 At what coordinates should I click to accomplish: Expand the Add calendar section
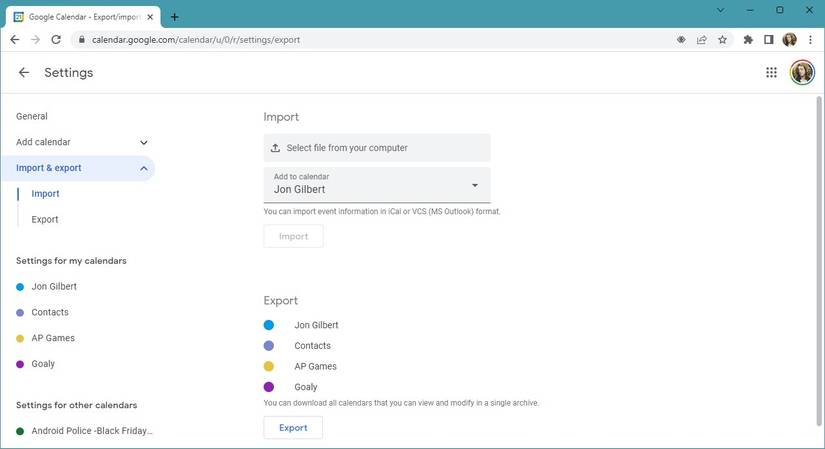pyautogui.click(x=144, y=142)
